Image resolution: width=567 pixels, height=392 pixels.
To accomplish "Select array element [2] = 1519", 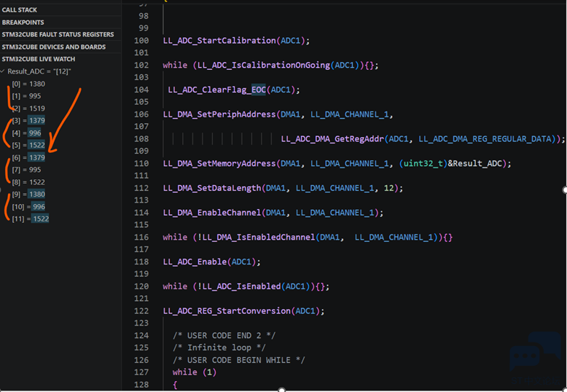I will point(28,108).
